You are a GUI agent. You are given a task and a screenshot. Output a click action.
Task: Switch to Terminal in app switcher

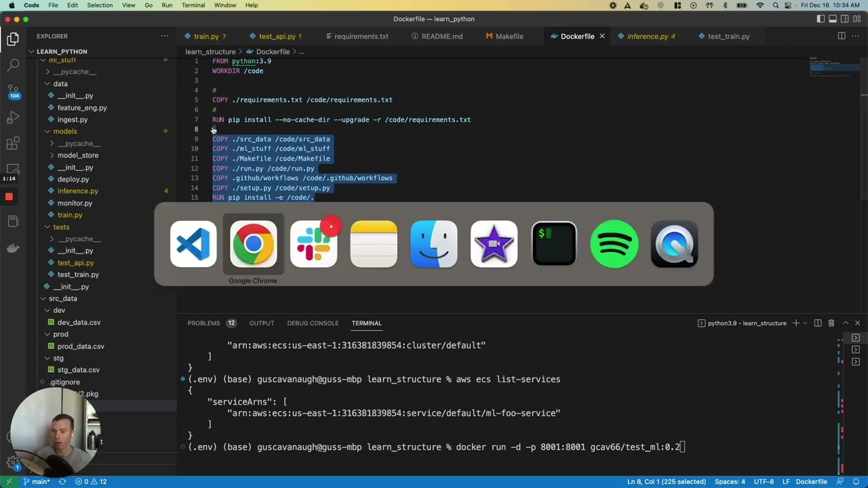[554, 244]
